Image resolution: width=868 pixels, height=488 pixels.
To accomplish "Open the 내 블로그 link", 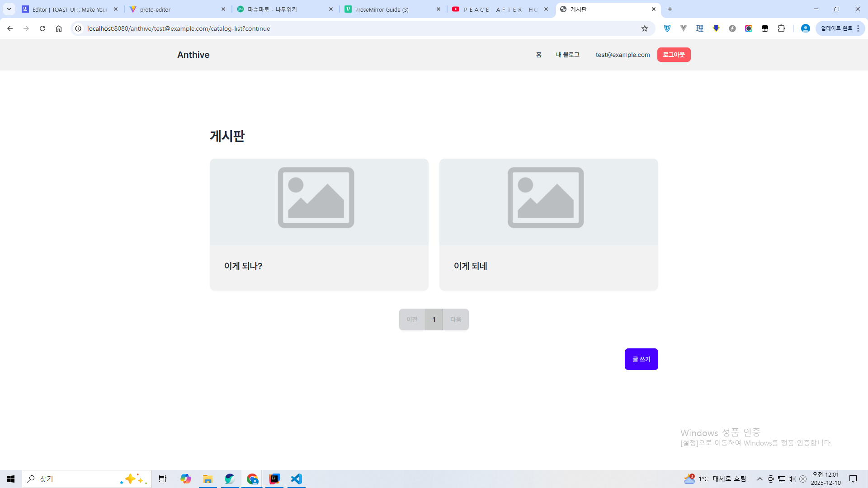I will tap(567, 55).
